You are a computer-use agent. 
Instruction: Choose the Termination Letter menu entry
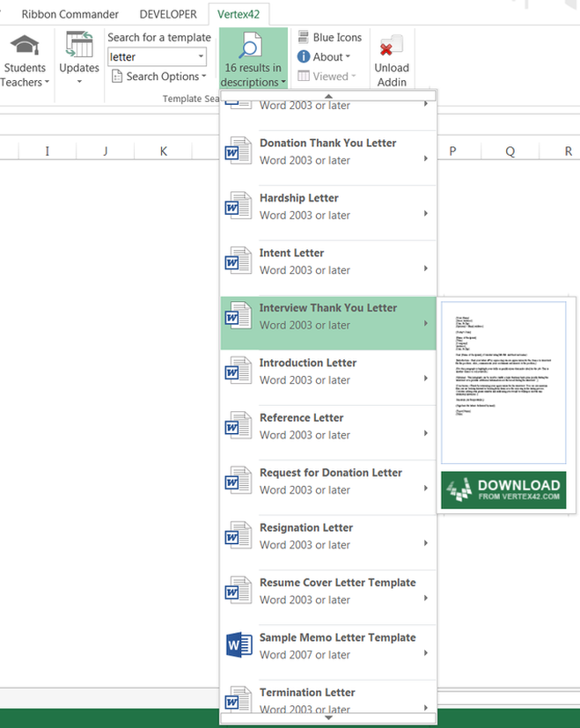[328, 699]
